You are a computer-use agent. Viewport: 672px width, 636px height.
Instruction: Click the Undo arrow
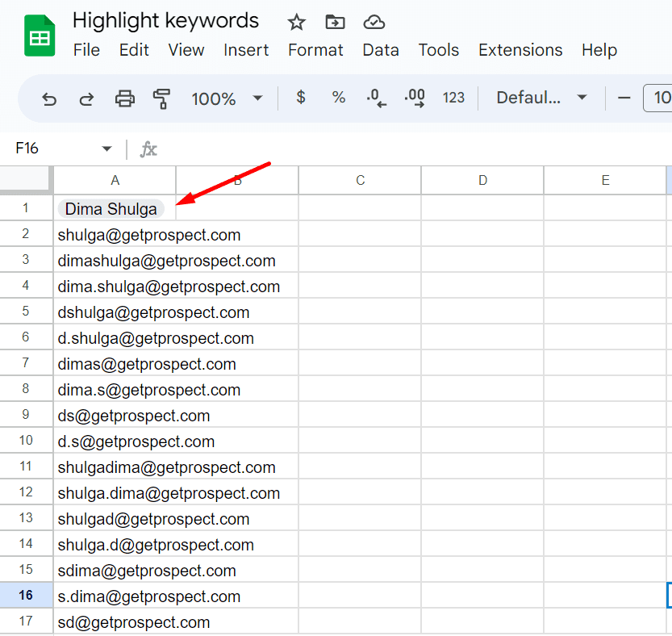coord(49,98)
